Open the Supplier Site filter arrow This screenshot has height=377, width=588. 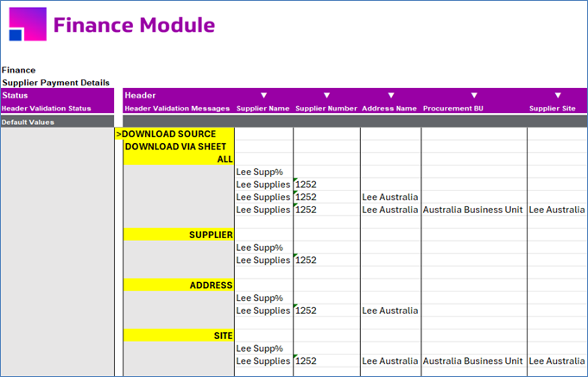[558, 96]
